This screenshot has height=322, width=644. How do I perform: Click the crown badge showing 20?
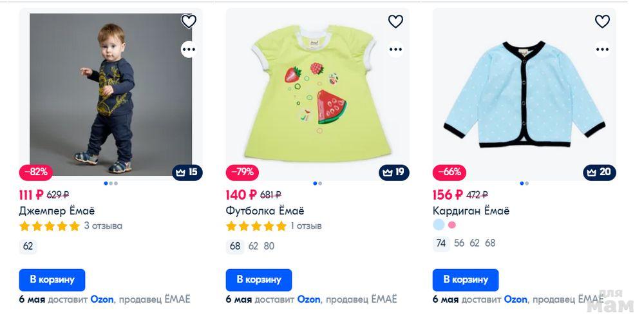[x=599, y=173]
